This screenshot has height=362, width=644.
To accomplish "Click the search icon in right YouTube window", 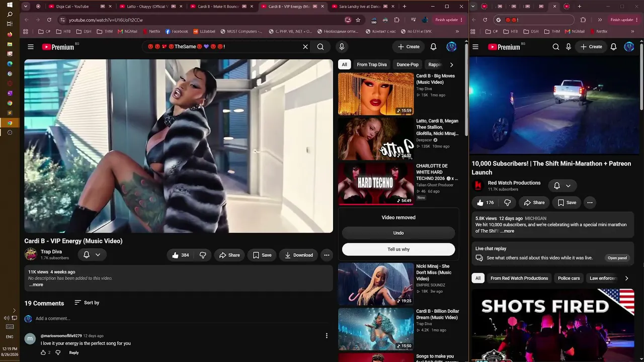I will [556, 47].
